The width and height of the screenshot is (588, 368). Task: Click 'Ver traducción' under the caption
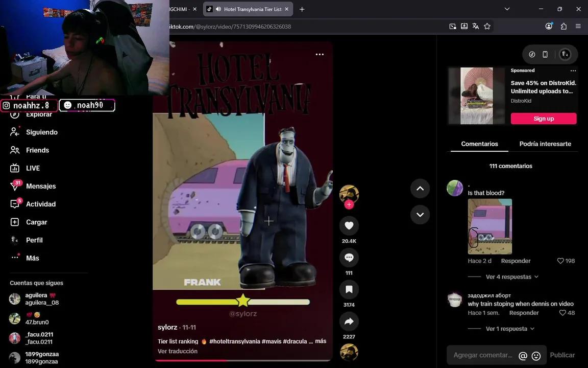pos(178,351)
